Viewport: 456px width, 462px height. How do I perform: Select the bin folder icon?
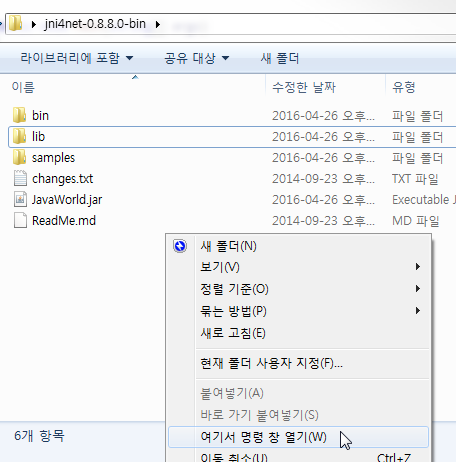19,115
